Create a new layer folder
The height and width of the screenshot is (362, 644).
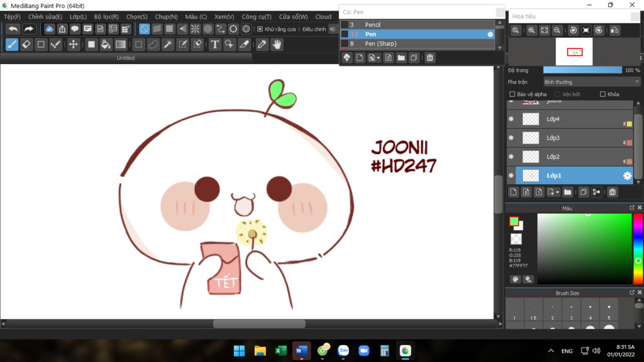[x=568, y=192]
